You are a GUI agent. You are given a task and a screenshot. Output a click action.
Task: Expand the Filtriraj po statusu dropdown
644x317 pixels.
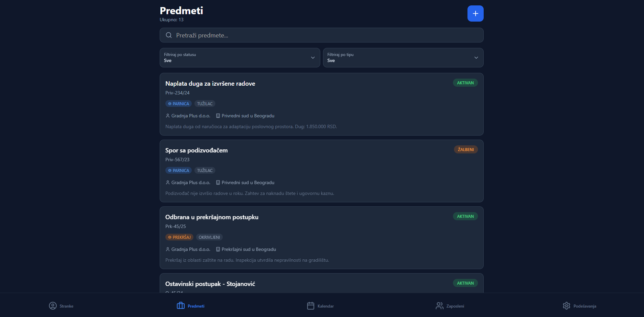[x=240, y=58]
